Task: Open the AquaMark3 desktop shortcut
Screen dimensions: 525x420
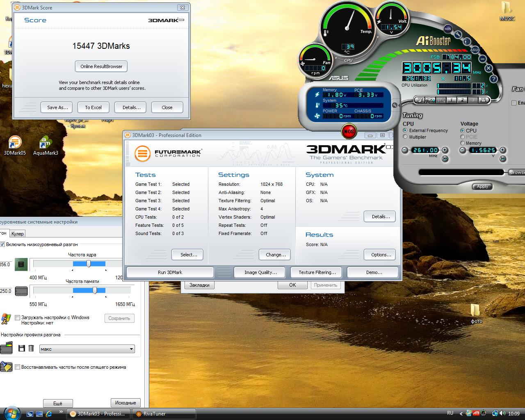Action: (46, 146)
